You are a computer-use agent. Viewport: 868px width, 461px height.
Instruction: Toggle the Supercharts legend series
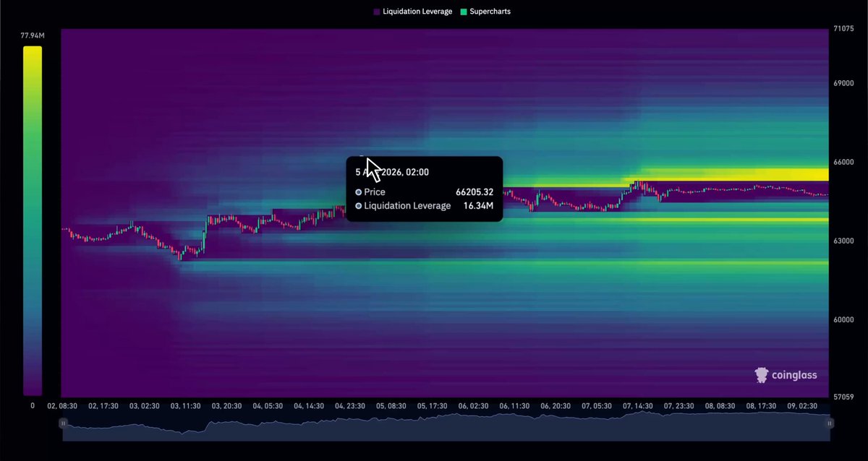click(485, 12)
